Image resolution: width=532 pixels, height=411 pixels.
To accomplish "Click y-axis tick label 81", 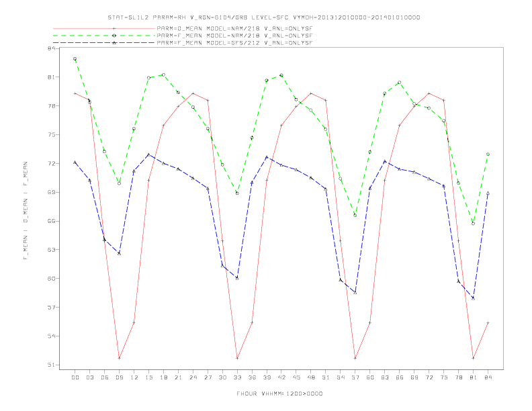I will click(52, 77).
